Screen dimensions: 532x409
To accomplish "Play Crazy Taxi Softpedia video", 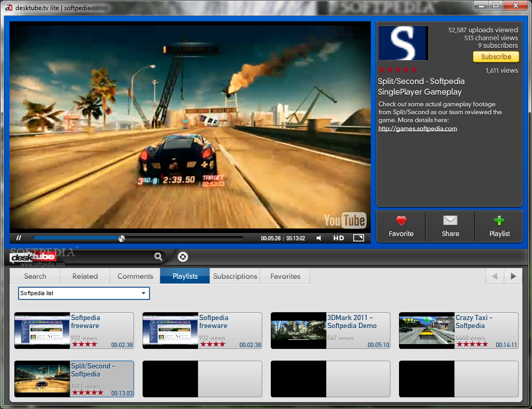I will coord(459,331).
